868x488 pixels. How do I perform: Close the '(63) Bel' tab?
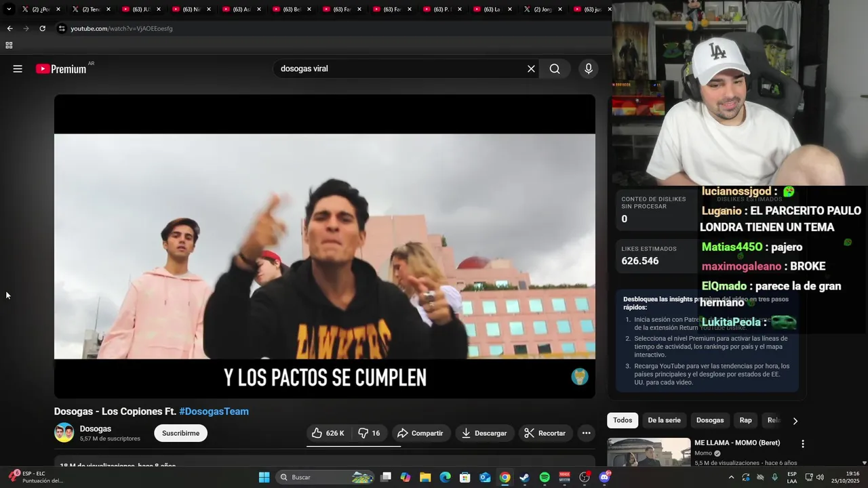309,9
